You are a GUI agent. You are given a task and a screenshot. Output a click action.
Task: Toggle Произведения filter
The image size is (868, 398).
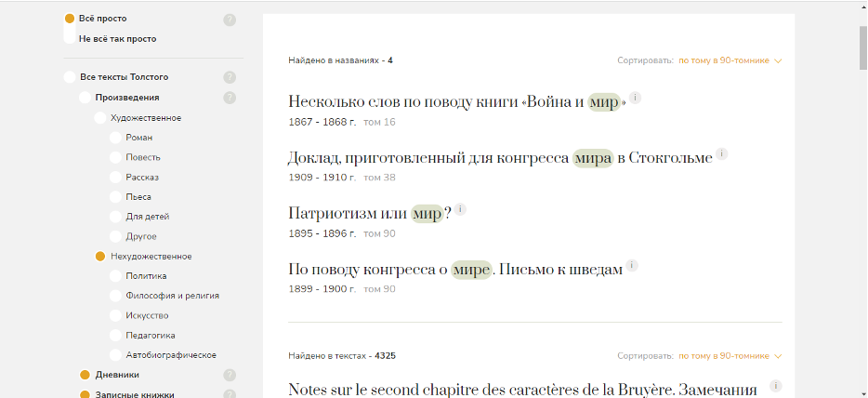[85, 98]
